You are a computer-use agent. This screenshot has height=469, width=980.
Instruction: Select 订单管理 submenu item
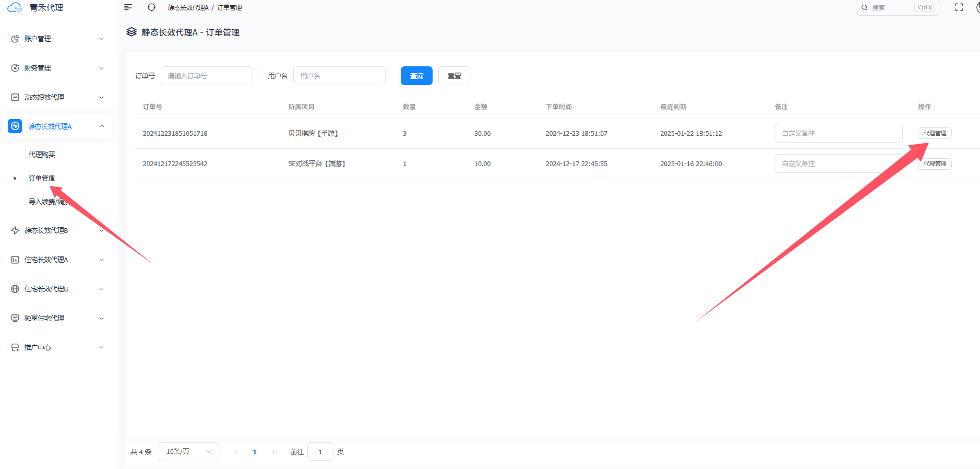[x=42, y=178]
